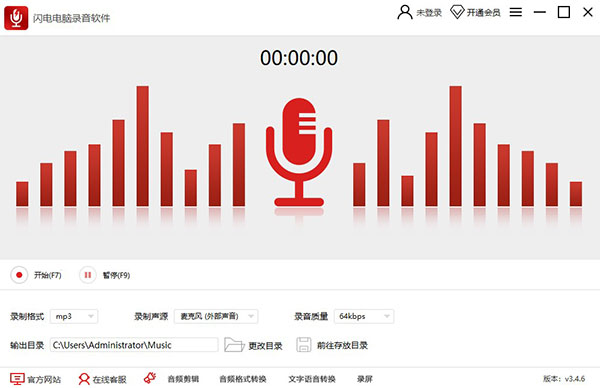Open 文字语音转换 text-to-speech tool
Screen dimensions: 600x388
tap(312, 379)
